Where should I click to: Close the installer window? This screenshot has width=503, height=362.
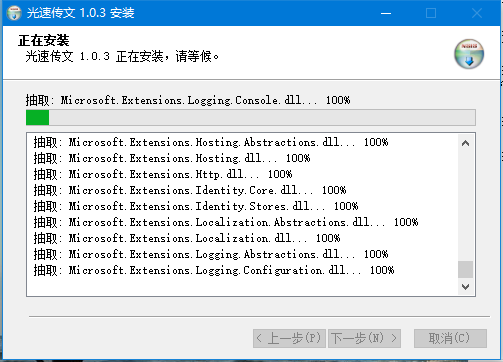pyautogui.click(x=477, y=13)
